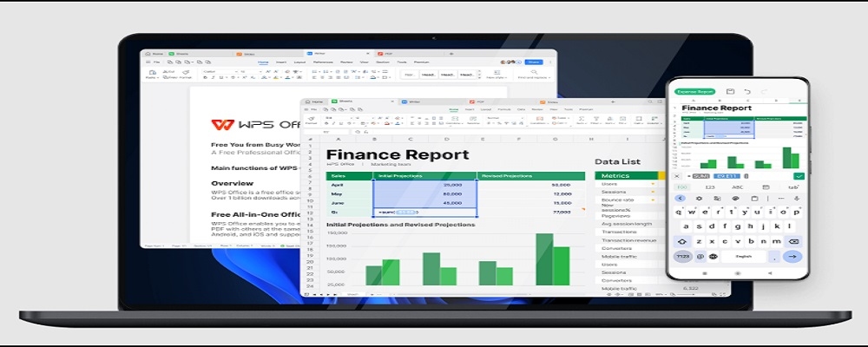
Task: Tap the undo arrow on phone
Action: pyautogui.click(x=747, y=91)
